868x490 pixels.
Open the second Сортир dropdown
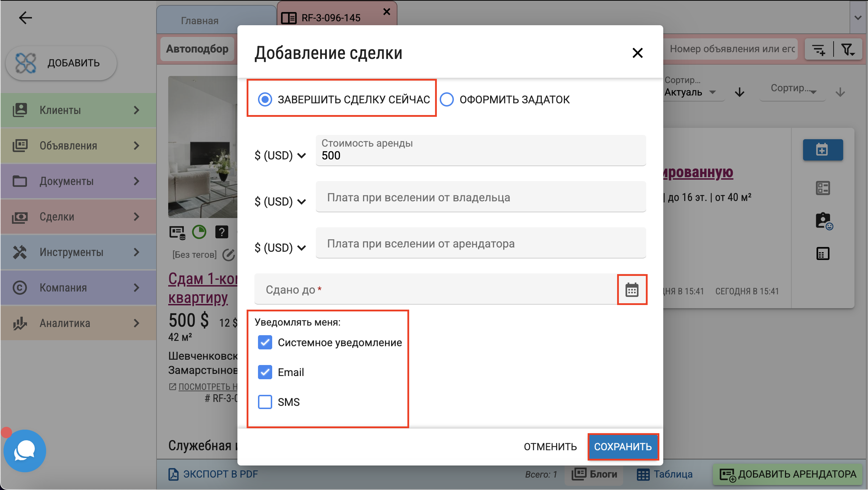[793, 89]
